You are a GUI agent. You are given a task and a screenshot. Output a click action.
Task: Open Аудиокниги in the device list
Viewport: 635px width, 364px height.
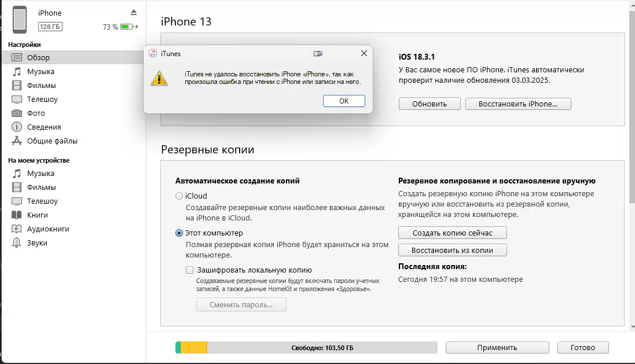[x=41, y=229]
